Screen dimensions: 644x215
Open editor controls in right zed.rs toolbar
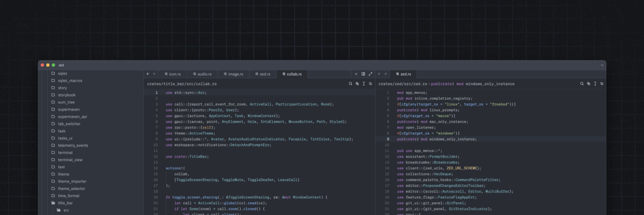(602, 84)
